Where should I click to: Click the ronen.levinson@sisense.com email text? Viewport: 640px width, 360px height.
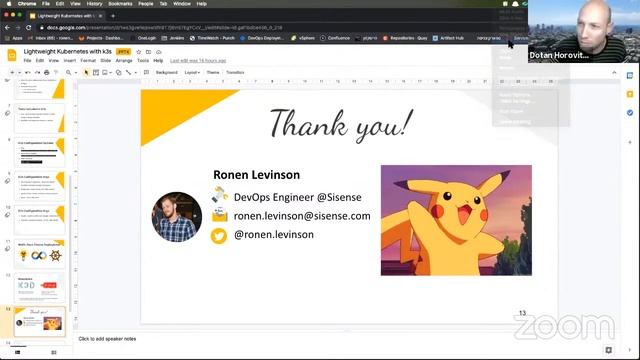pyautogui.click(x=302, y=216)
